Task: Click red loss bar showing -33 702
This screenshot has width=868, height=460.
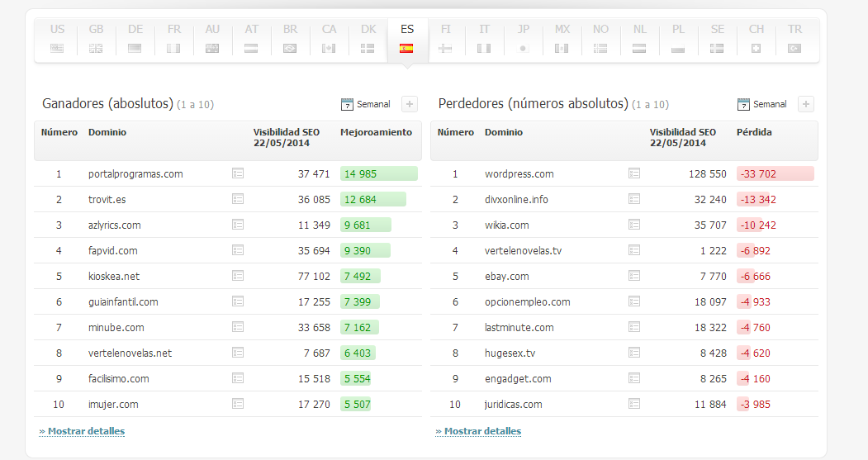Action: pyautogui.click(x=775, y=173)
